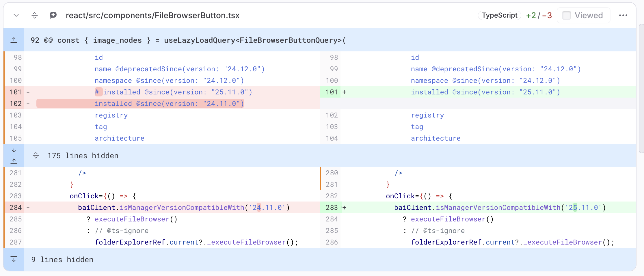Click deleted code '# installed @since(version: "25.11.0")'

pos(174,92)
